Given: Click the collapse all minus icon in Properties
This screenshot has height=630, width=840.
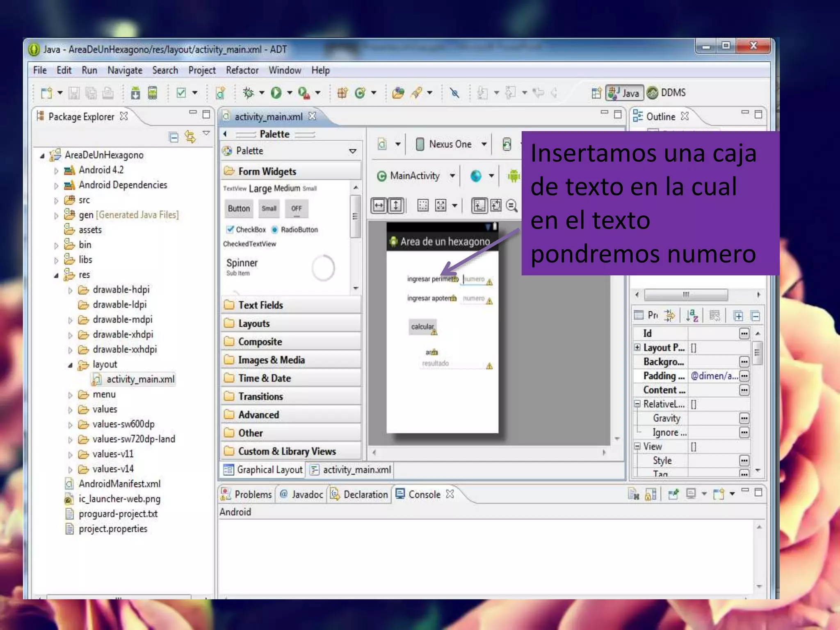Looking at the screenshot, I should [755, 316].
